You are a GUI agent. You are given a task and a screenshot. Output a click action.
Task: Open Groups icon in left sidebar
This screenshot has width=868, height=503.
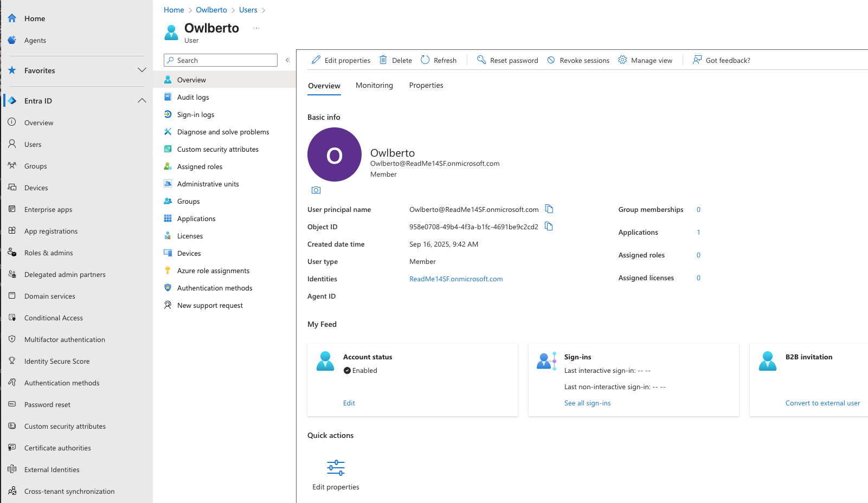click(12, 166)
